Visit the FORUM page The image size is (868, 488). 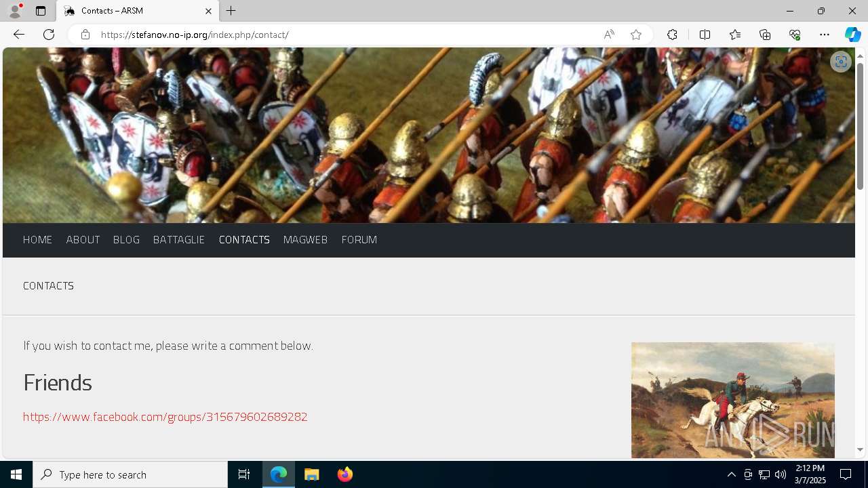pos(359,240)
